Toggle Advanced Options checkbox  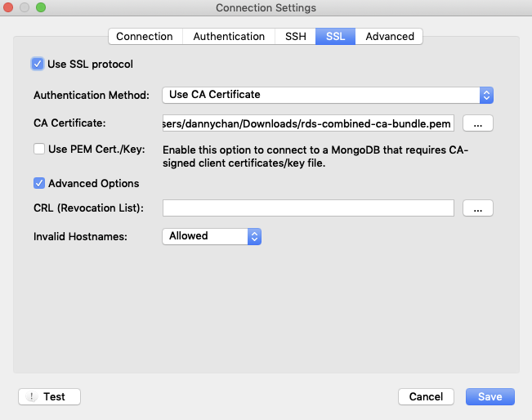39,183
